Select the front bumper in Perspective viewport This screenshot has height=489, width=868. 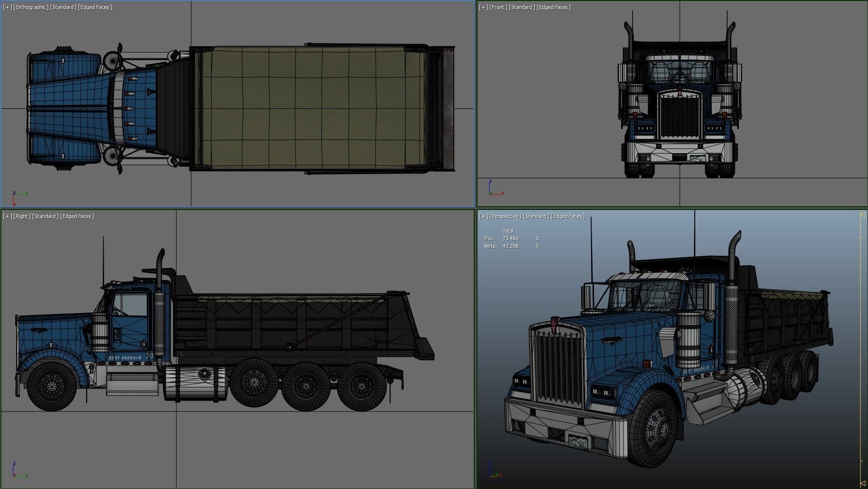point(566,428)
